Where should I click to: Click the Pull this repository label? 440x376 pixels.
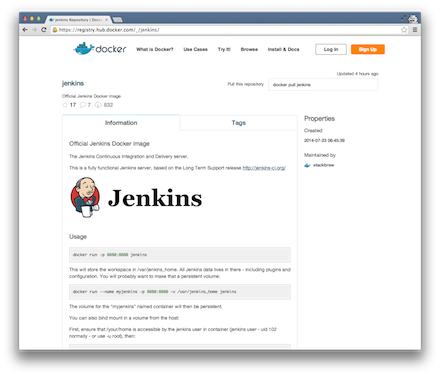click(x=245, y=84)
